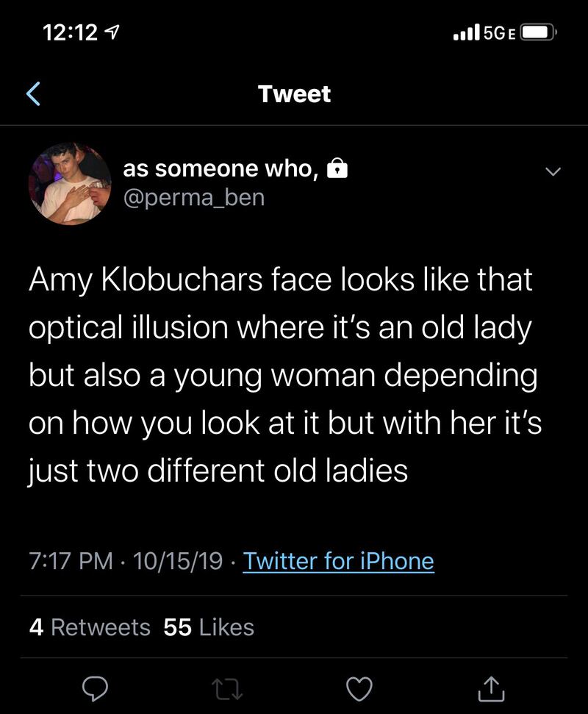
Task: Tap the cellular signal bars indicator
Action: tap(466, 32)
